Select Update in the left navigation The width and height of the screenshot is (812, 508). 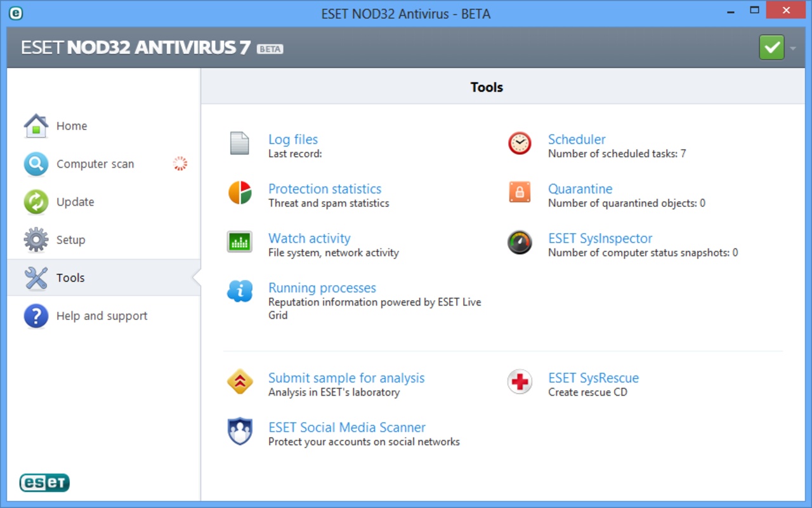pyautogui.click(x=75, y=202)
